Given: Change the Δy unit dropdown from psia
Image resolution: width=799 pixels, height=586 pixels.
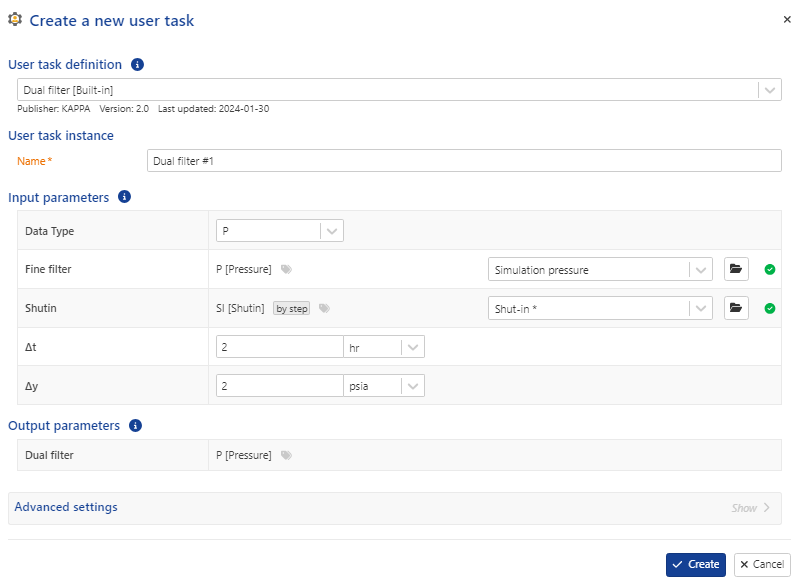Looking at the screenshot, I should 384,386.
